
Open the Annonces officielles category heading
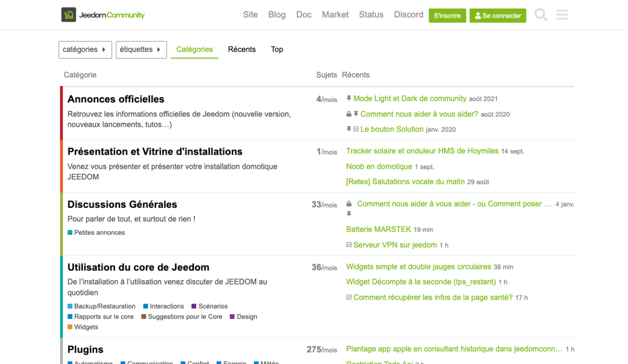click(116, 99)
